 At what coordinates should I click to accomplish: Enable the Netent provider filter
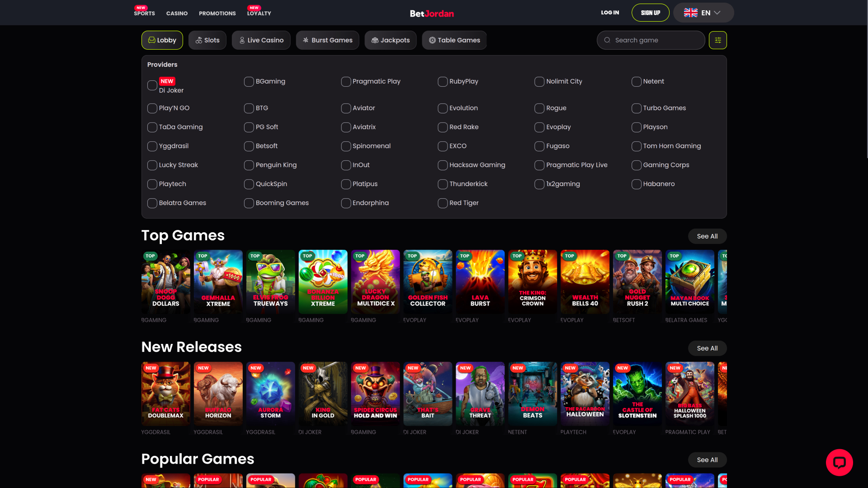point(637,82)
